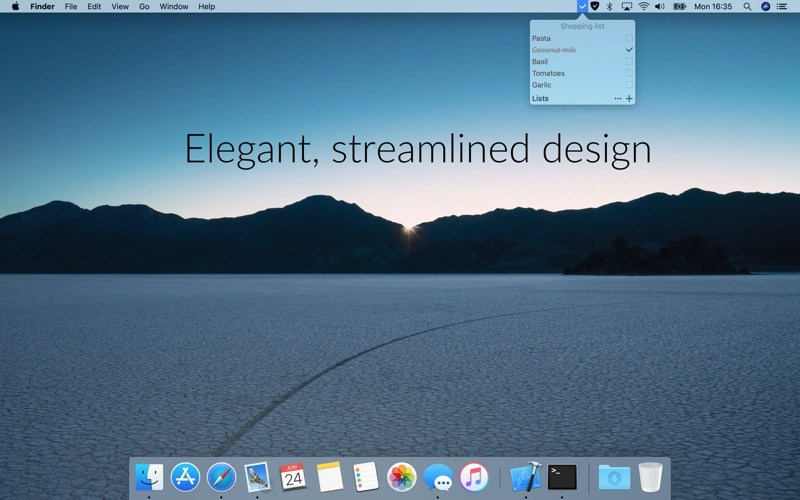This screenshot has width=800, height=500.
Task: Open the File menu
Action: pos(71,6)
